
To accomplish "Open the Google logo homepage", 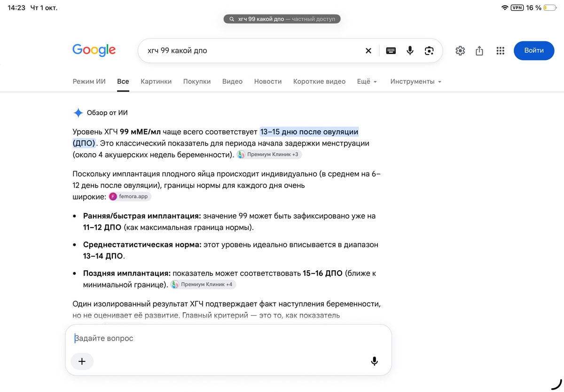I will coord(94,50).
